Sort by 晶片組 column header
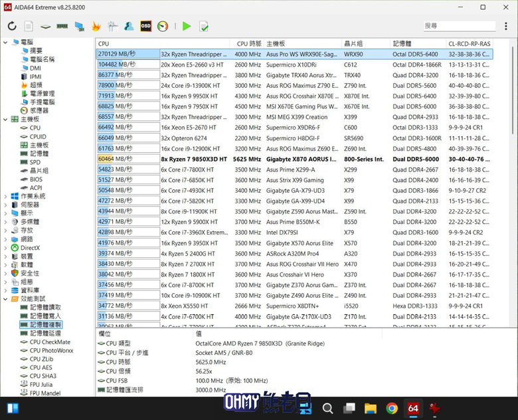 (366, 44)
